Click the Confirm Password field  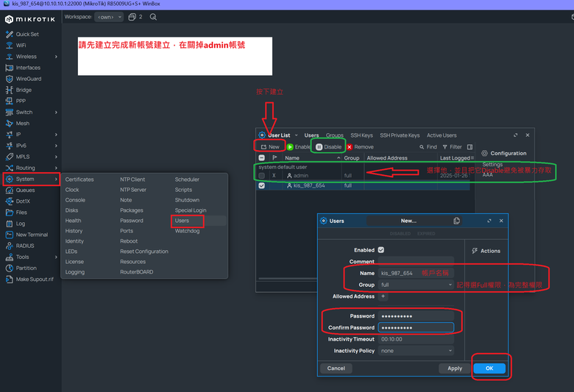click(x=416, y=327)
